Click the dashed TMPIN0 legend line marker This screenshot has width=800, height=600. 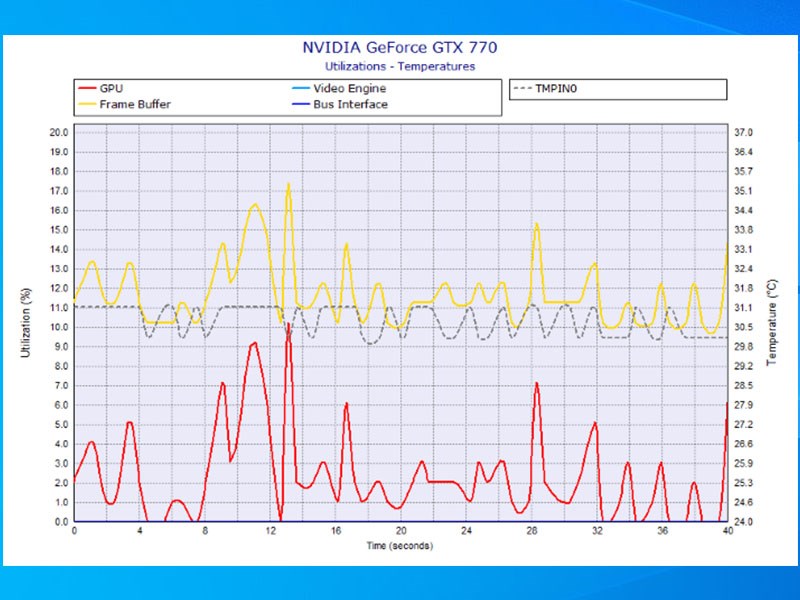523,89
